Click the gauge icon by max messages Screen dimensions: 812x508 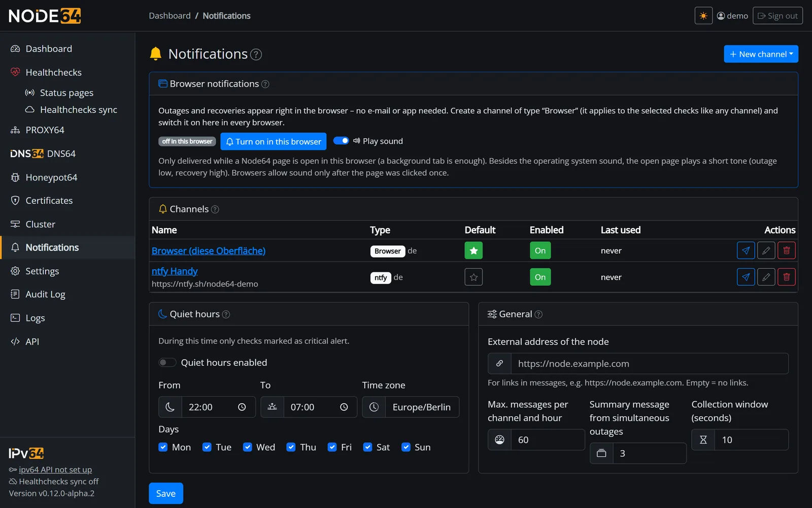(x=499, y=440)
